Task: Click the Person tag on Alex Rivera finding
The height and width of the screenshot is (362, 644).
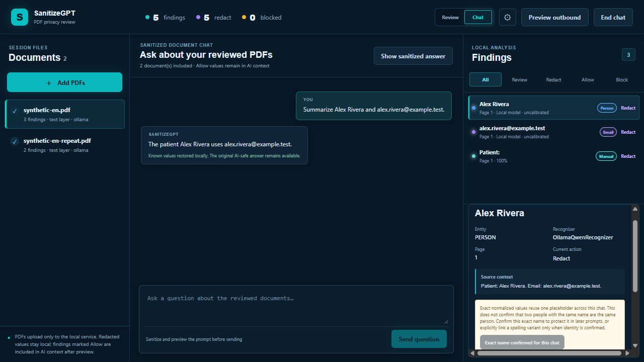Action: click(607, 108)
